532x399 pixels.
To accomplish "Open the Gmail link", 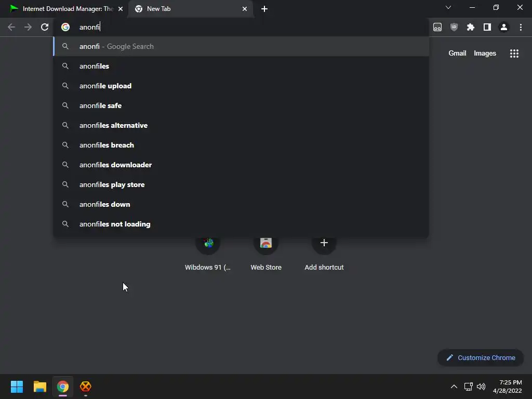I will pyautogui.click(x=457, y=54).
